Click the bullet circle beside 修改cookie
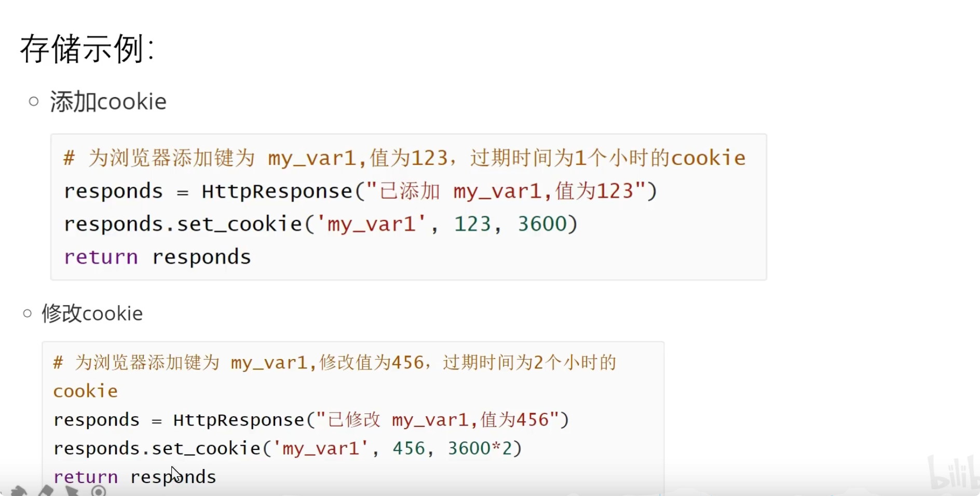 [x=28, y=313]
